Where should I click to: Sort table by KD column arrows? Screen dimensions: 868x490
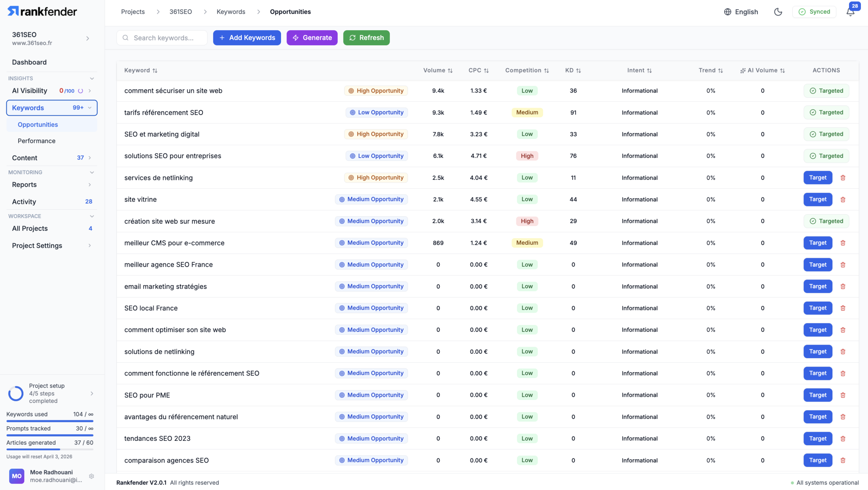(578, 70)
